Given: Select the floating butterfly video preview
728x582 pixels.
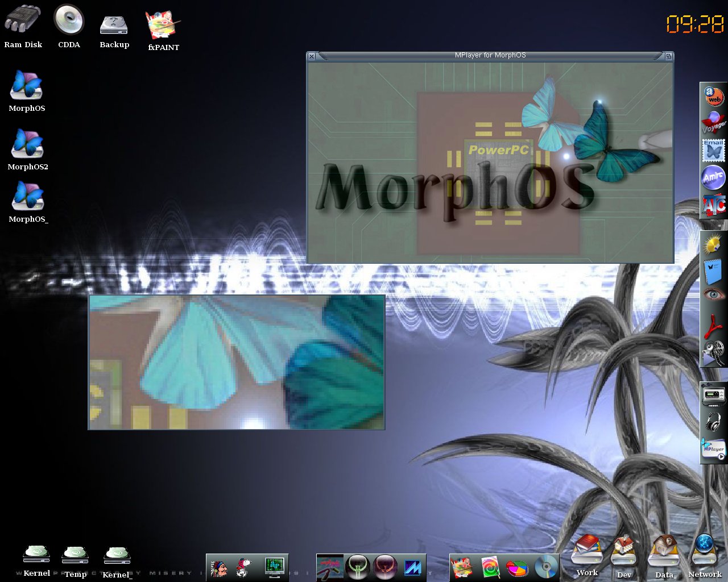Looking at the screenshot, I should pyautogui.click(x=236, y=361).
